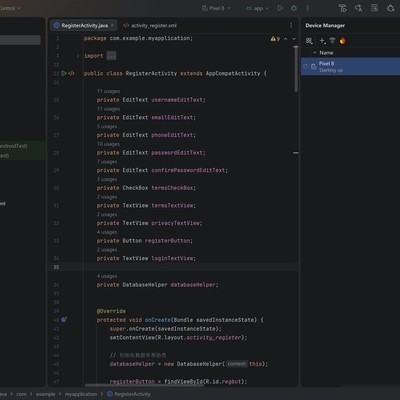Switch to the activity_register.xml tab
Screen dimensions: 400x400
click(150, 25)
